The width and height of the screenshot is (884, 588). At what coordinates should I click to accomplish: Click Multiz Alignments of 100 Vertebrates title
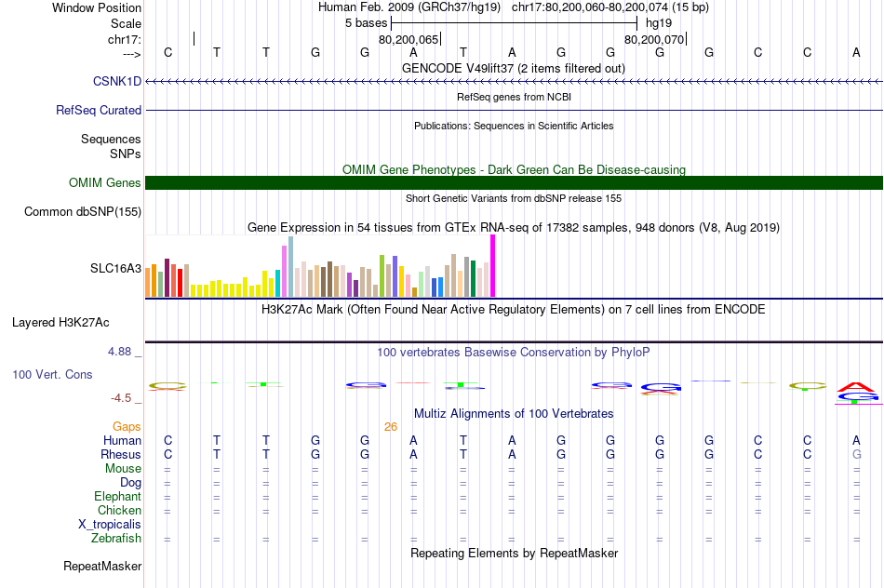coord(514,414)
